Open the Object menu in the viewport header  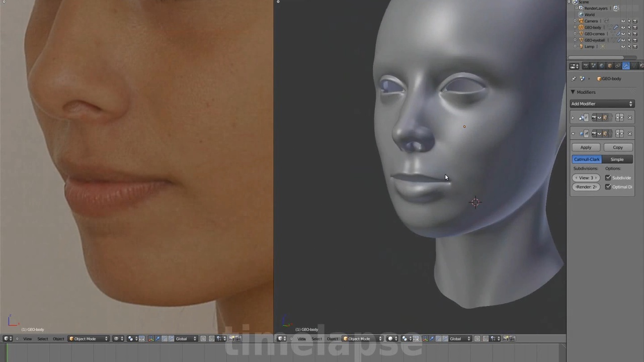[332, 338]
